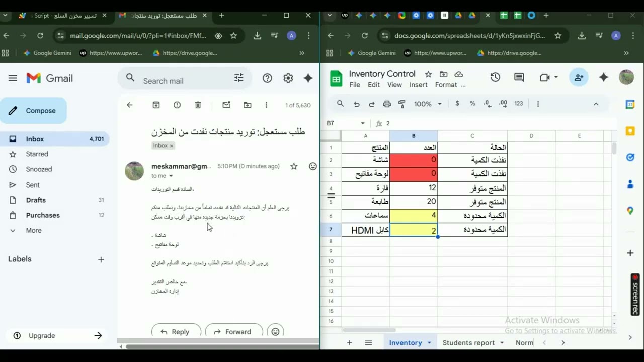
Task: Print the spreadsheet
Action: [x=387, y=104]
